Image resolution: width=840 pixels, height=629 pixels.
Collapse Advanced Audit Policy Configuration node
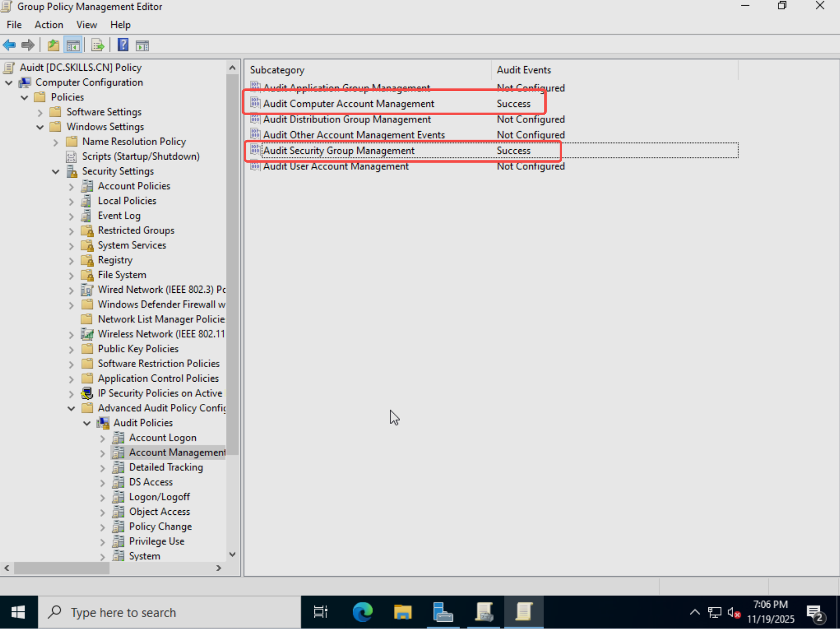(71, 408)
